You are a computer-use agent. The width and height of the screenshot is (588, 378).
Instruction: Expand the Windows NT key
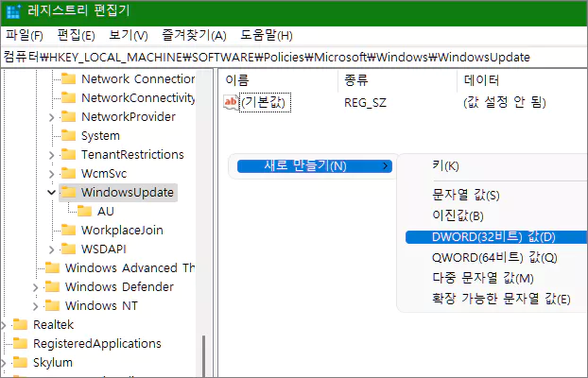35,306
